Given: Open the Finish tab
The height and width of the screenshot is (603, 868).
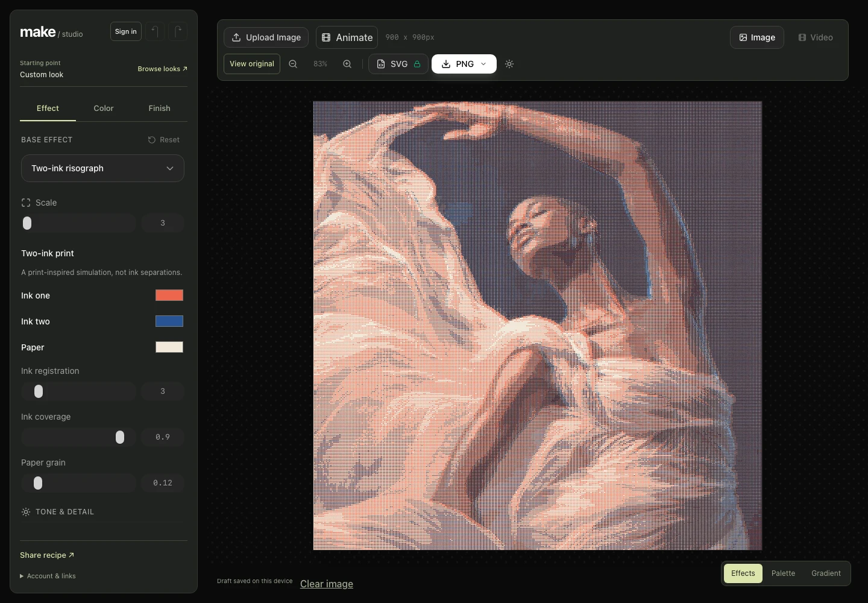Looking at the screenshot, I should click(160, 109).
